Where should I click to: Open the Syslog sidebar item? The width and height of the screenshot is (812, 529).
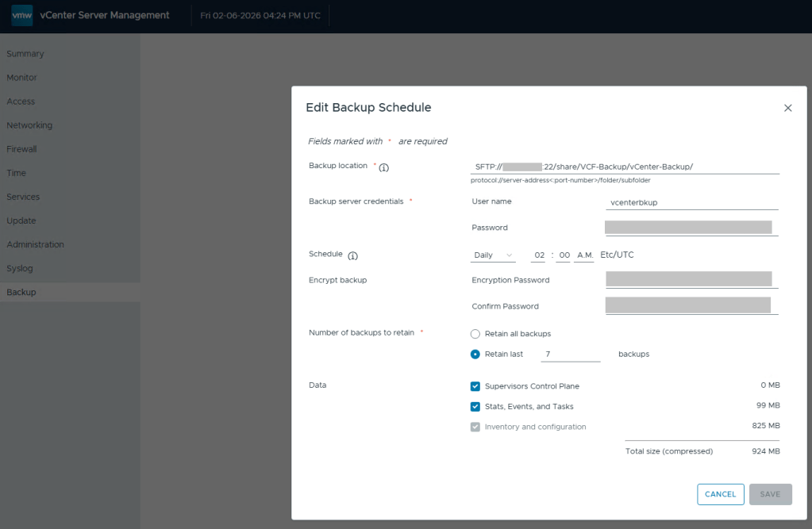click(x=20, y=268)
